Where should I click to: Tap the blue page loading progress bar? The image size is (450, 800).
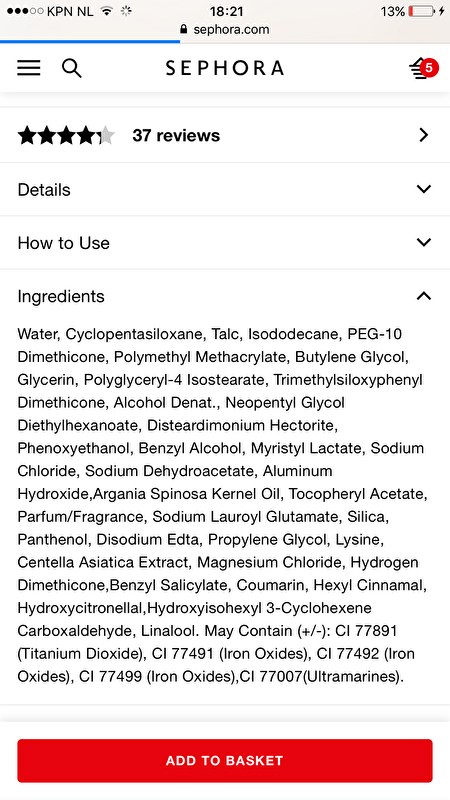[x=90, y=41]
